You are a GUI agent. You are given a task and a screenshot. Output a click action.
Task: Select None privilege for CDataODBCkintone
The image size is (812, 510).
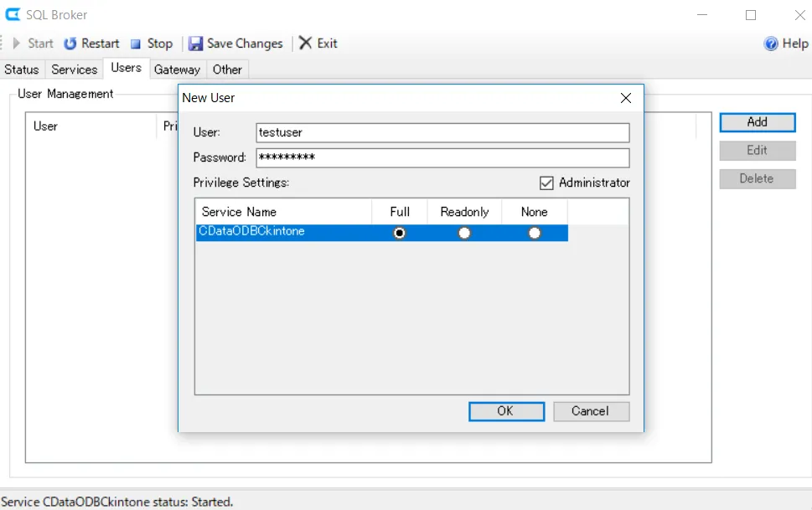534,233
